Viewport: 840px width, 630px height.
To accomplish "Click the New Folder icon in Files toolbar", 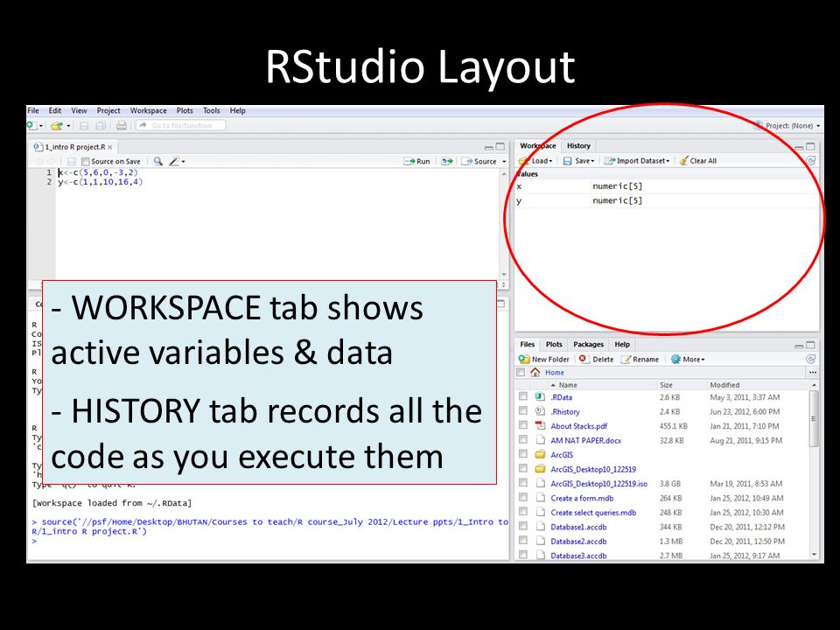I will 524,359.
